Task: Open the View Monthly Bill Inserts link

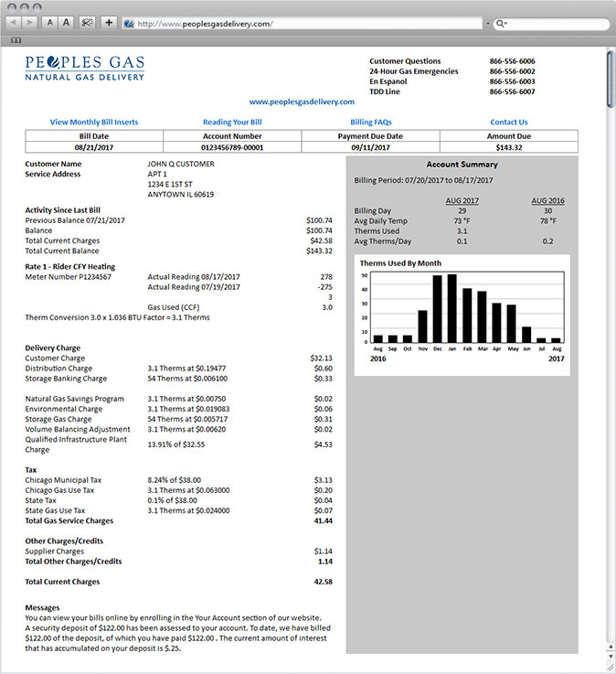Action: (94, 122)
